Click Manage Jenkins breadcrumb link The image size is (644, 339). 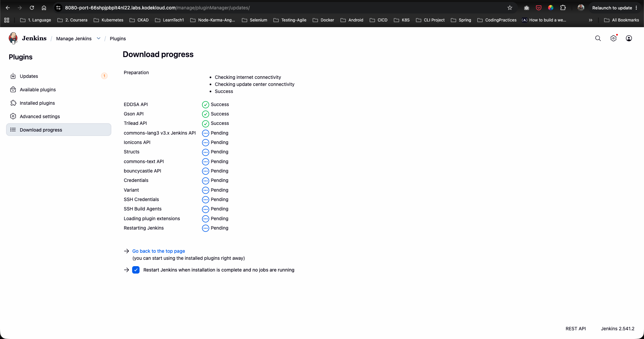[x=74, y=39]
